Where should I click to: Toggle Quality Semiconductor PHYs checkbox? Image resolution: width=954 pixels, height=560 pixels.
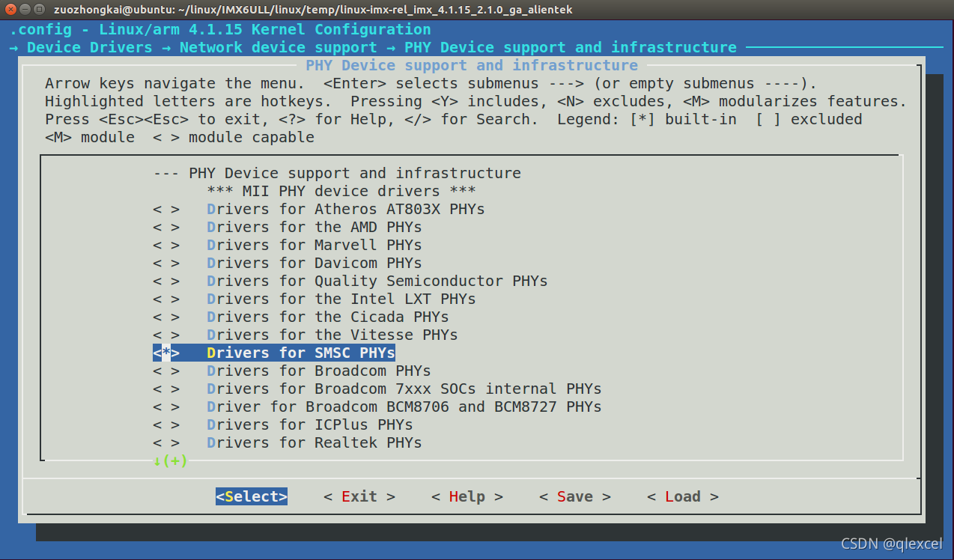[166, 281]
